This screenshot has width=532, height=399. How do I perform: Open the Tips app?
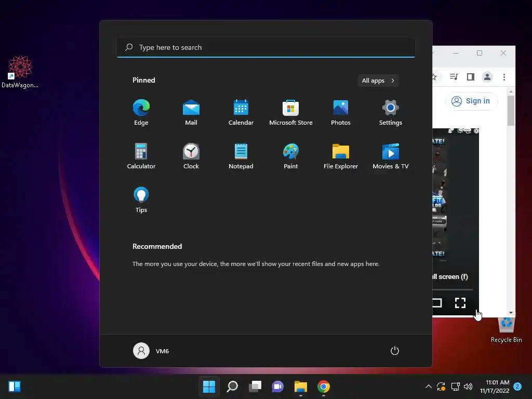[x=141, y=200]
